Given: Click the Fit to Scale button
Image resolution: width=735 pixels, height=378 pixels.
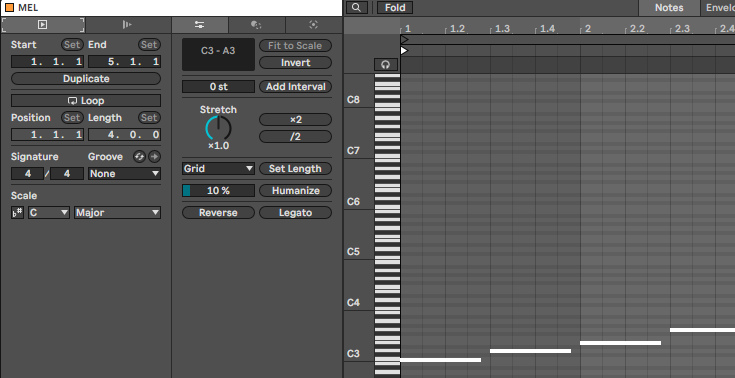Looking at the screenshot, I should coord(295,45).
